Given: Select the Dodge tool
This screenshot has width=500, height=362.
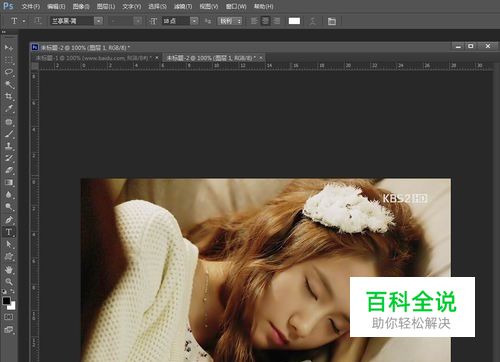Looking at the screenshot, I should tap(9, 207).
